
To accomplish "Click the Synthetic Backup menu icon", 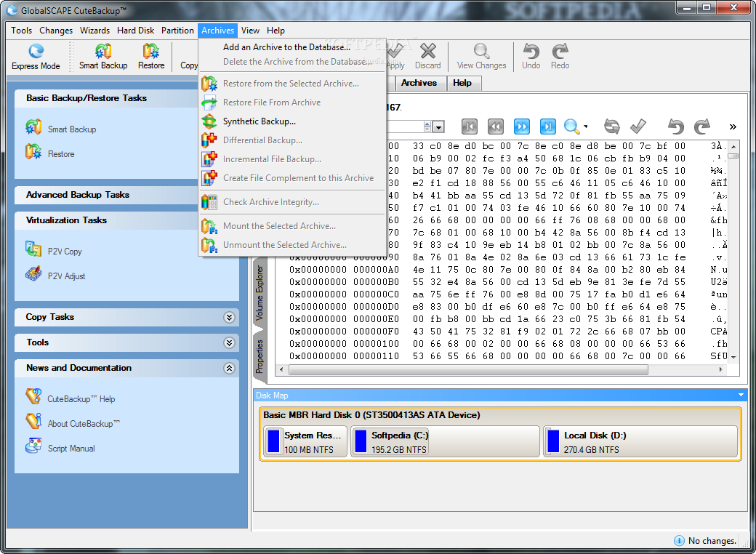I will 209,121.
